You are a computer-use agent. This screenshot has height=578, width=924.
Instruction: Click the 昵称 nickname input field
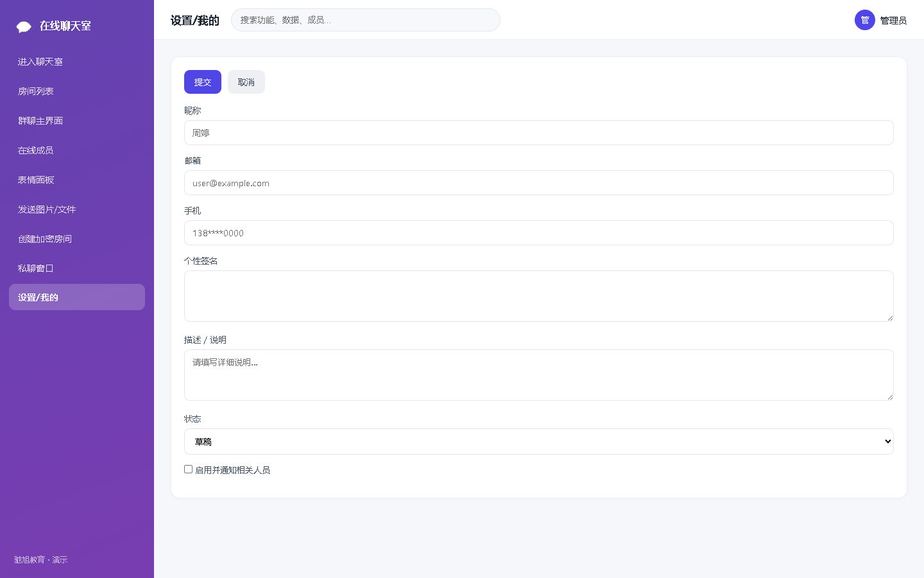click(539, 133)
